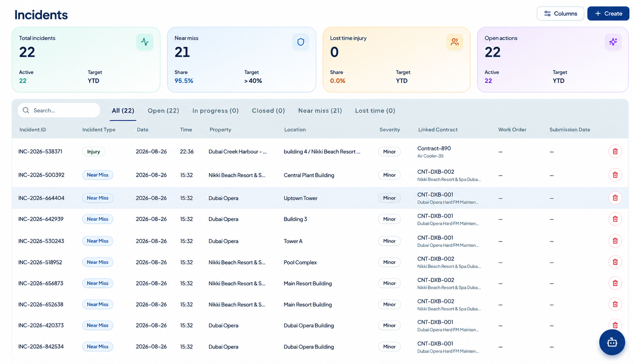
Task: Click Minor severity badge for INC-2026-664404
Action: (389, 198)
